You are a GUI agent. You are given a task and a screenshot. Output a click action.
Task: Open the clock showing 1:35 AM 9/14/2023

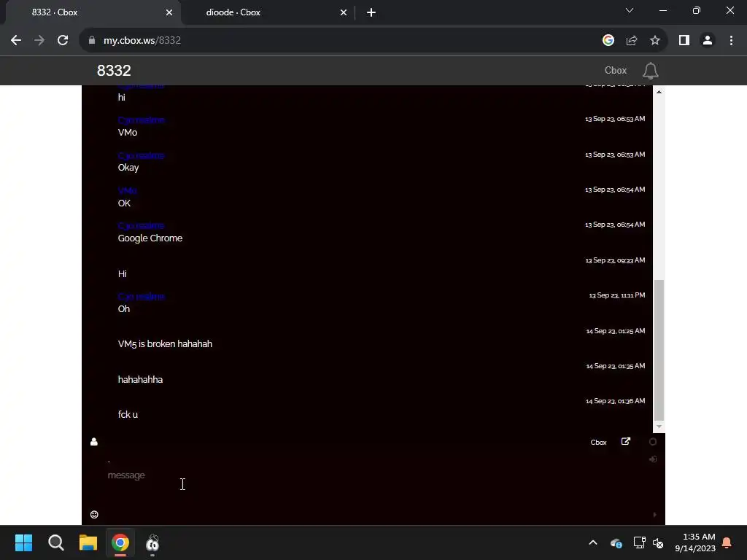coord(695,542)
